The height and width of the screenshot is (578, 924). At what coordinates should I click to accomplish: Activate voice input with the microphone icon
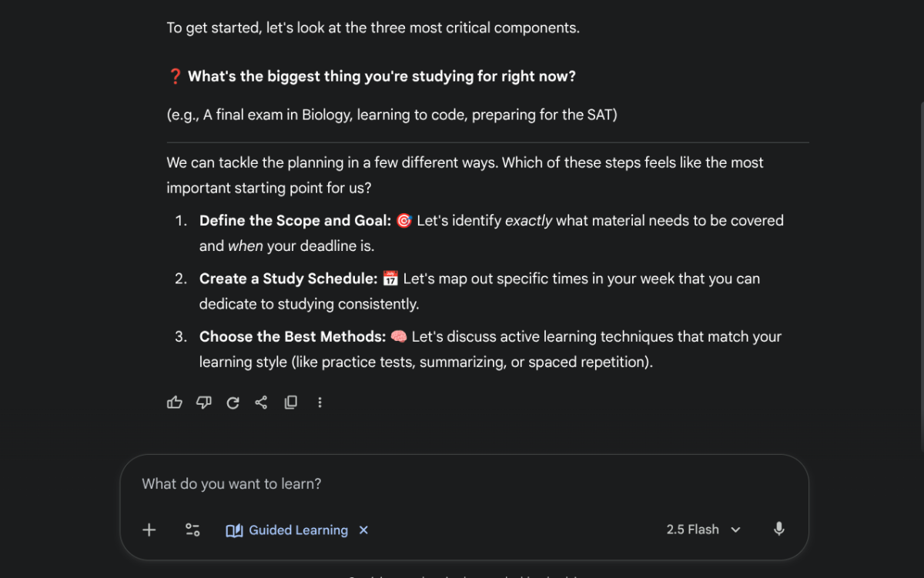[x=778, y=530]
